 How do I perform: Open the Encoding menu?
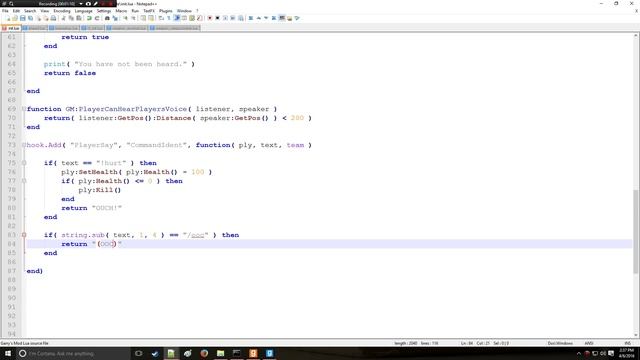click(x=62, y=11)
